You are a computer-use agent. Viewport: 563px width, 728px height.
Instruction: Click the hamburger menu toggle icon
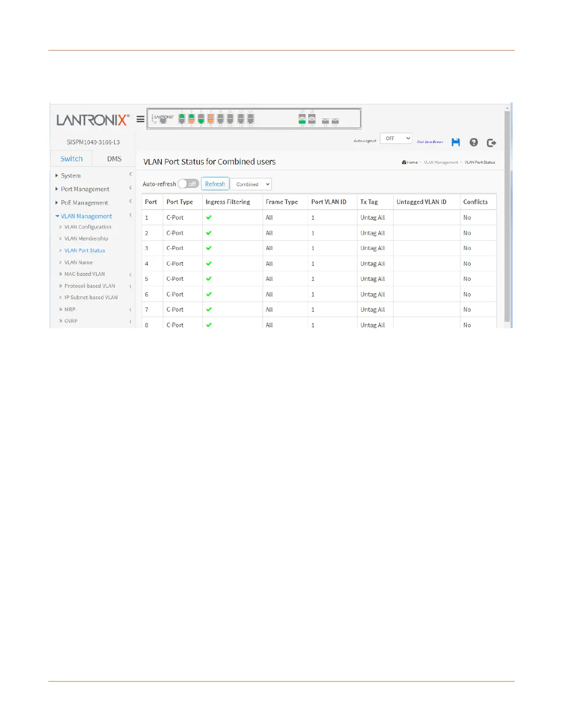(x=140, y=119)
